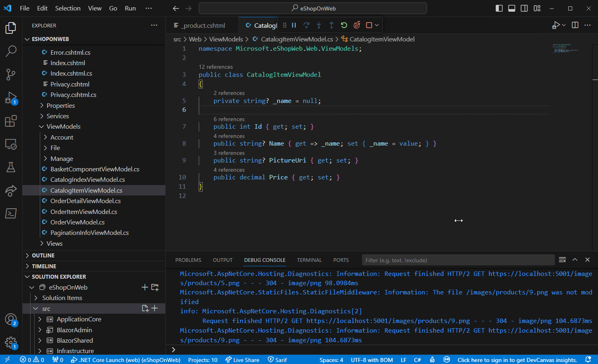The width and height of the screenshot is (598, 364).
Task: Trigger Hot Reload with the flame icon
Action: 357,25
